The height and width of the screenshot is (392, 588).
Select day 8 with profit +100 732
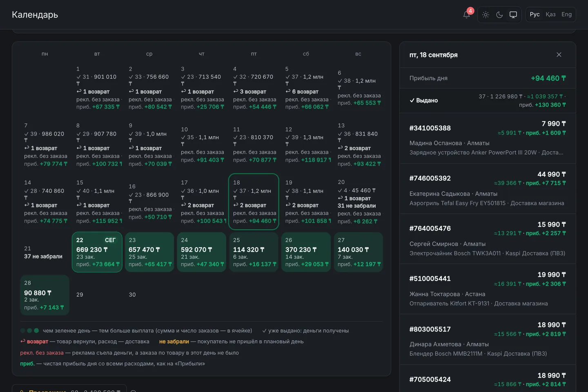97,145
